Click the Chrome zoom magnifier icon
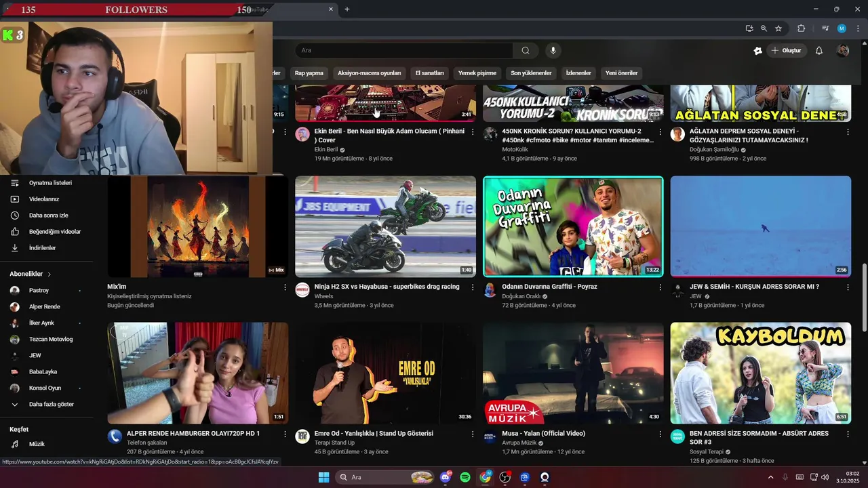Image resolution: width=868 pixels, height=488 pixels. (764, 28)
